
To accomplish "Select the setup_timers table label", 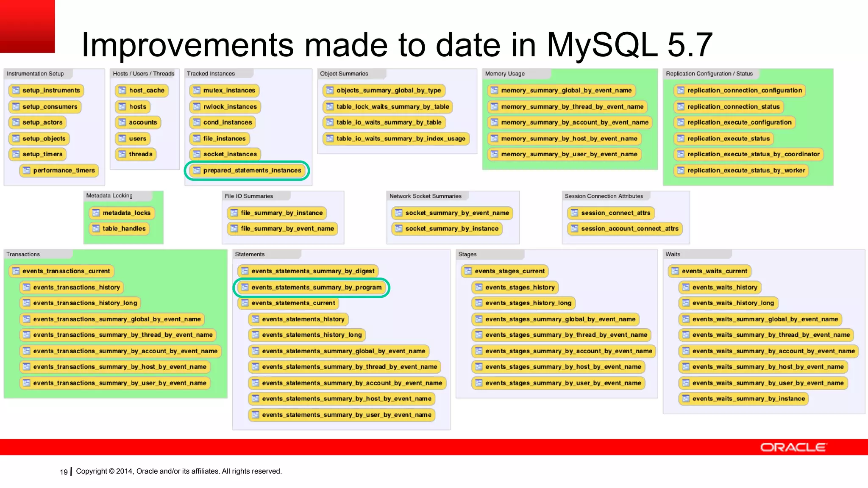I will (42, 154).
